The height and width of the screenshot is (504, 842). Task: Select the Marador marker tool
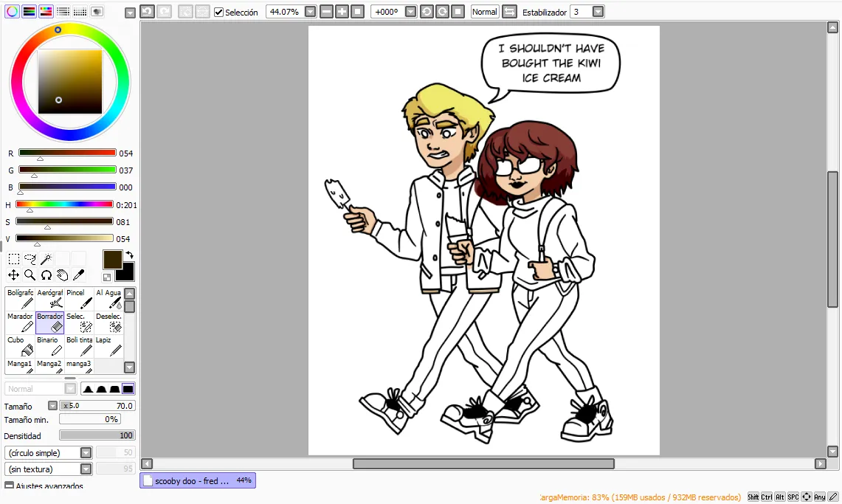coord(20,322)
